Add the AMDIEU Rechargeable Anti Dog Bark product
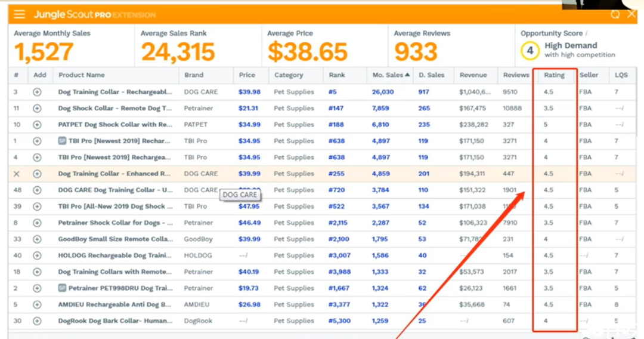The width and height of the screenshot is (644, 339). pyautogui.click(x=37, y=305)
